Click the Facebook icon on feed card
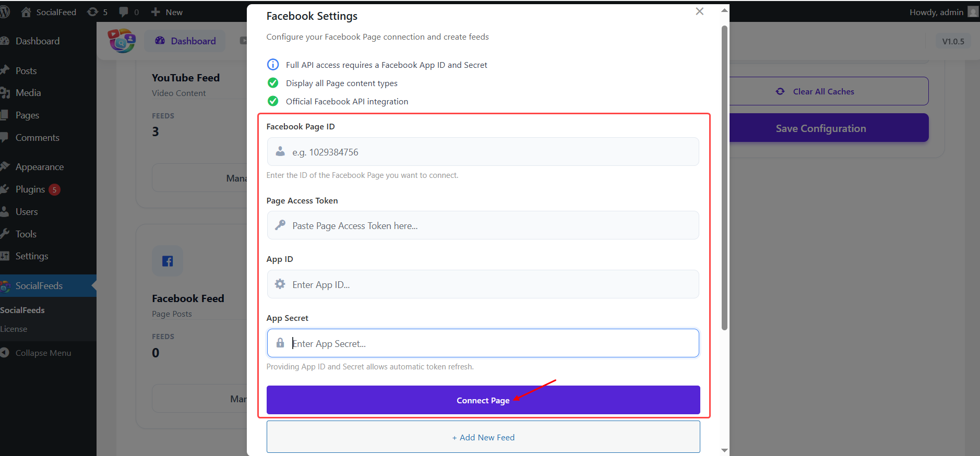980x456 pixels. [x=168, y=261]
